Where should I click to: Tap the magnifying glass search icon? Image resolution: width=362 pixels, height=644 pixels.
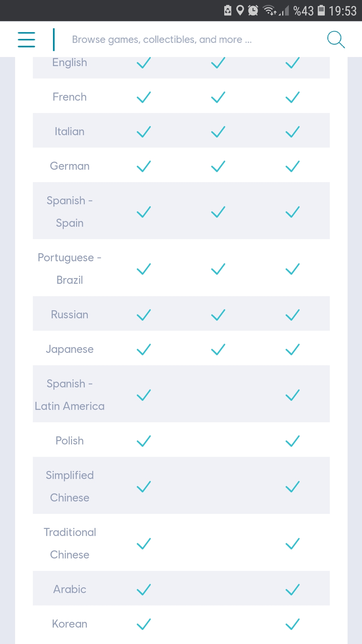pyautogui.click(x=336, y=40)
